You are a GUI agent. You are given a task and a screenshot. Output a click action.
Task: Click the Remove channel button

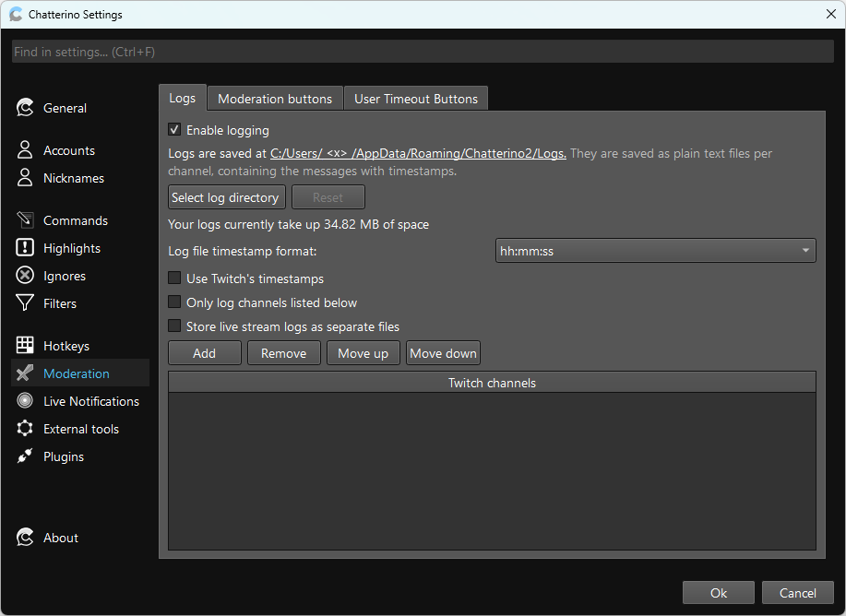tap(284, 353)
